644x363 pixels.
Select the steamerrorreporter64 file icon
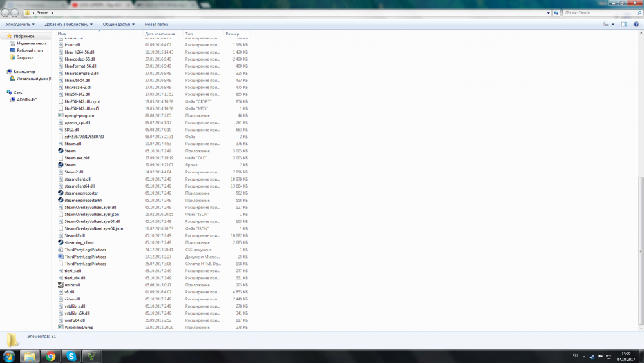(x=61, y=201)
